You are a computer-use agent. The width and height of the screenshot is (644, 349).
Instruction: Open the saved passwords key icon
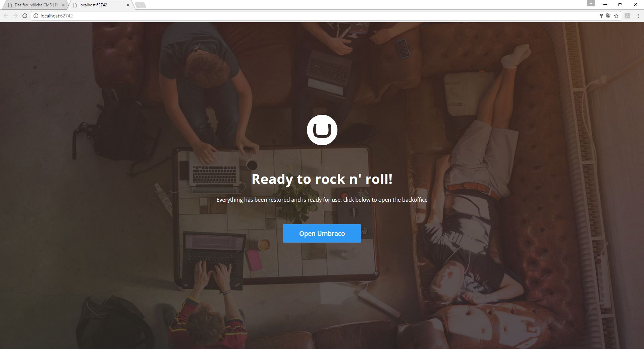click(x=601, y=16)
